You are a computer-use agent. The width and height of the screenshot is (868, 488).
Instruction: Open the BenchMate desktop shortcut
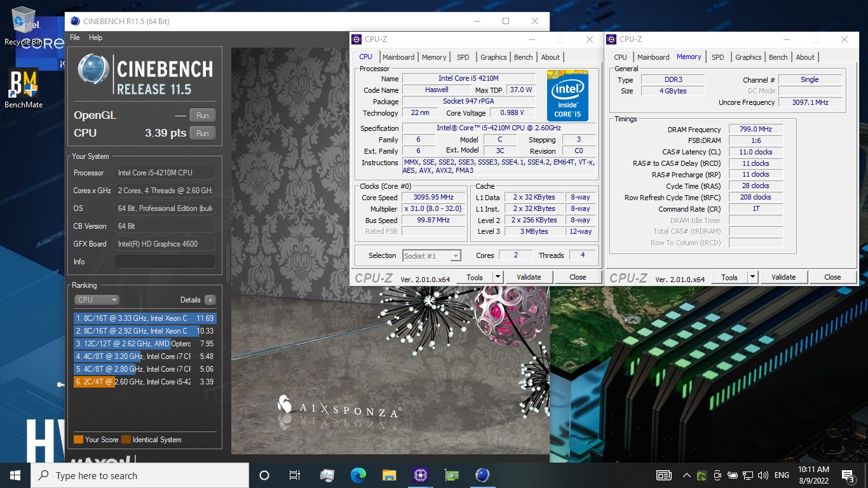24,88
